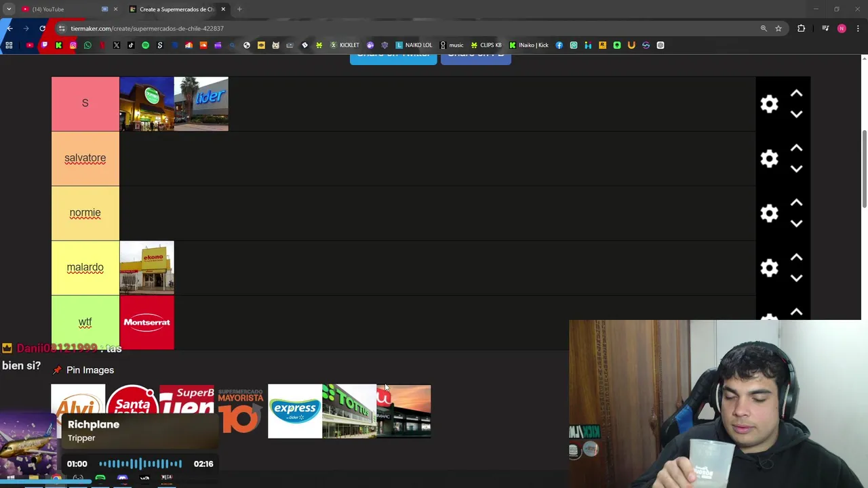The width and height of the screenshot is (868, 488).
Task: Select the normie tier label
Action: click(85, 213)
